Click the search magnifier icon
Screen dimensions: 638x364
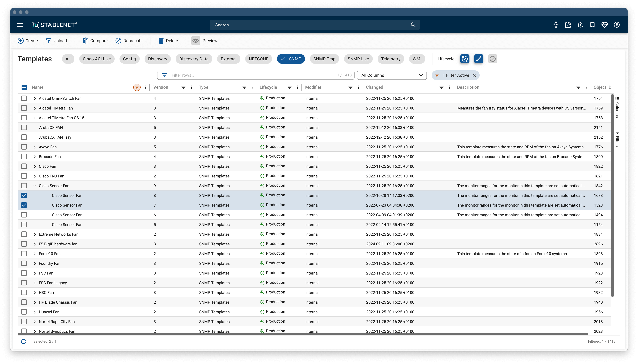tap(413, 25)
